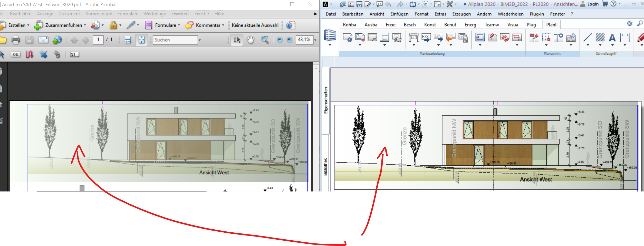This screenshot has height=246, width=644.
Task: Select the crop tool in Acrobat
Action: pyautogui.click(x=43, y=54)
